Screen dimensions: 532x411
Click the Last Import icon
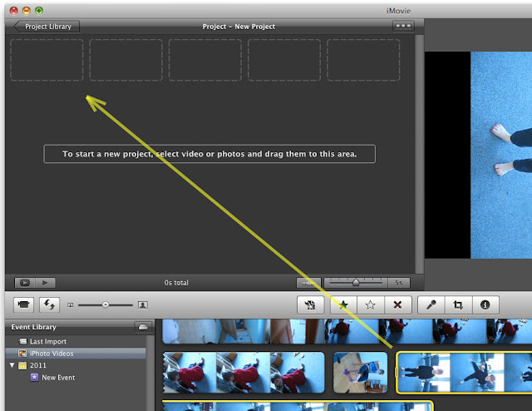[22, 341]
